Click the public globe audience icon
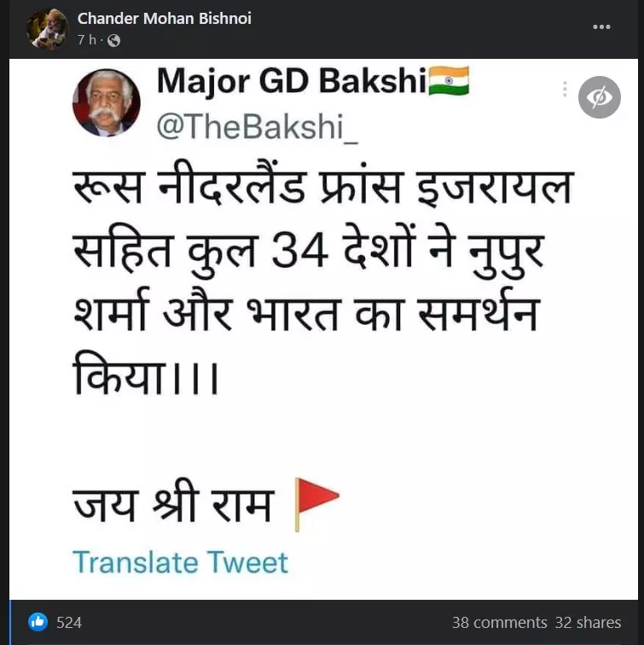Screen dimensions: 644x645 113,40
